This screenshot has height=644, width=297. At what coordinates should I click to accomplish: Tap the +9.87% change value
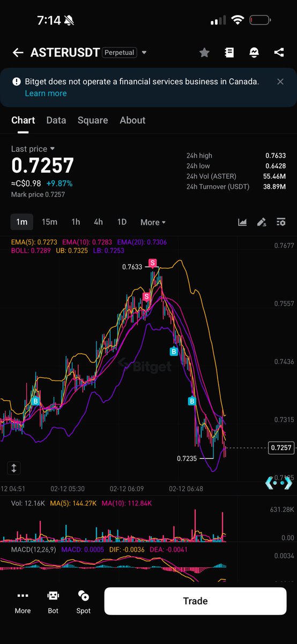[x=59, y=184]
